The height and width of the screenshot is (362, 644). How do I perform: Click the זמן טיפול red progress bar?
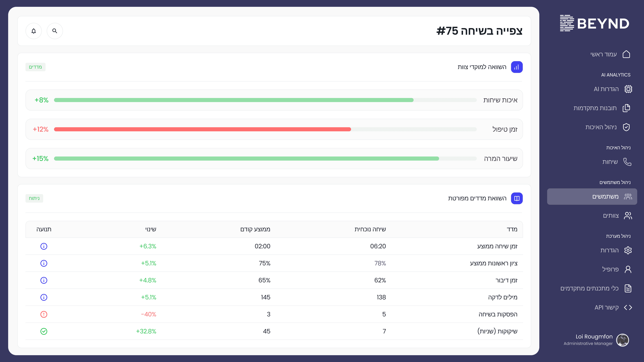(203, 129)
